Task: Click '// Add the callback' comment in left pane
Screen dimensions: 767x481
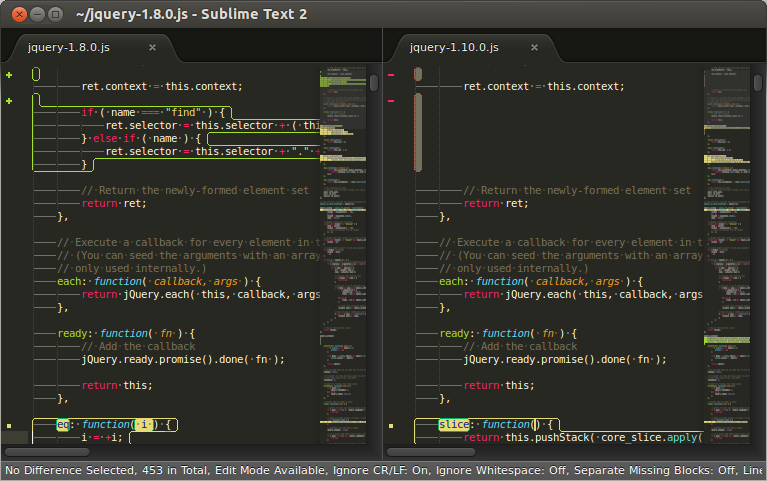Action: pos(138,346)
